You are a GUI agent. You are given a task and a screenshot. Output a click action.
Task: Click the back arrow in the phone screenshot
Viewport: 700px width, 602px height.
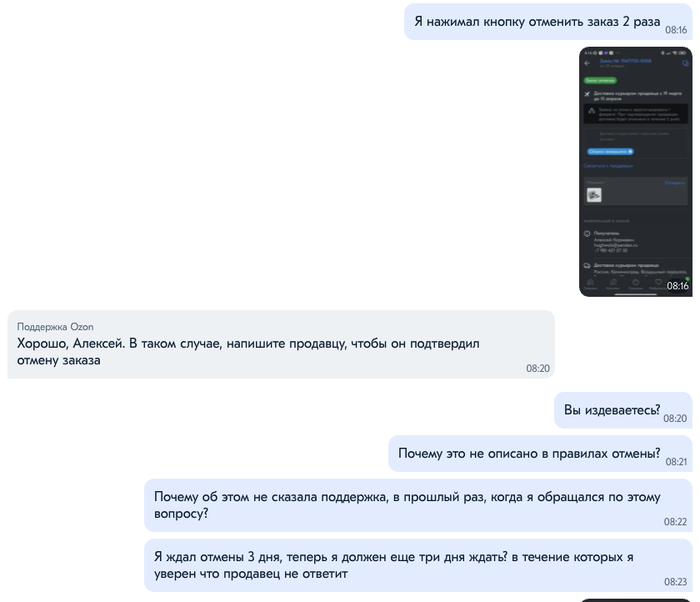(x=588, y=63)
